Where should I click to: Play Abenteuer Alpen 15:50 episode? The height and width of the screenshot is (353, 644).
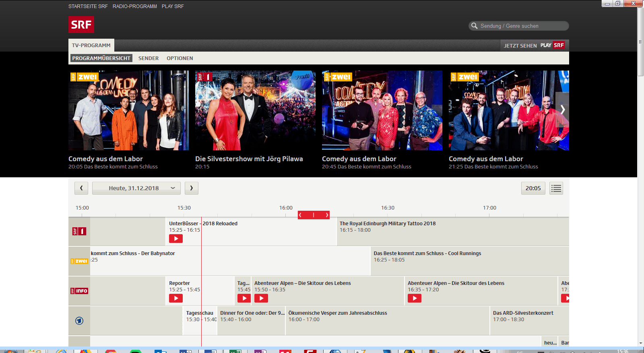tap(261, 298)
